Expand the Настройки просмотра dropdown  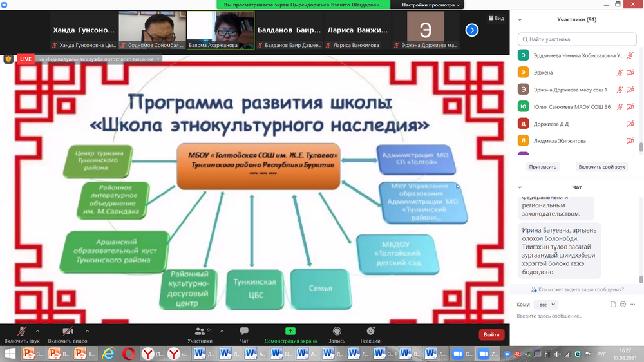coord(431,5)
